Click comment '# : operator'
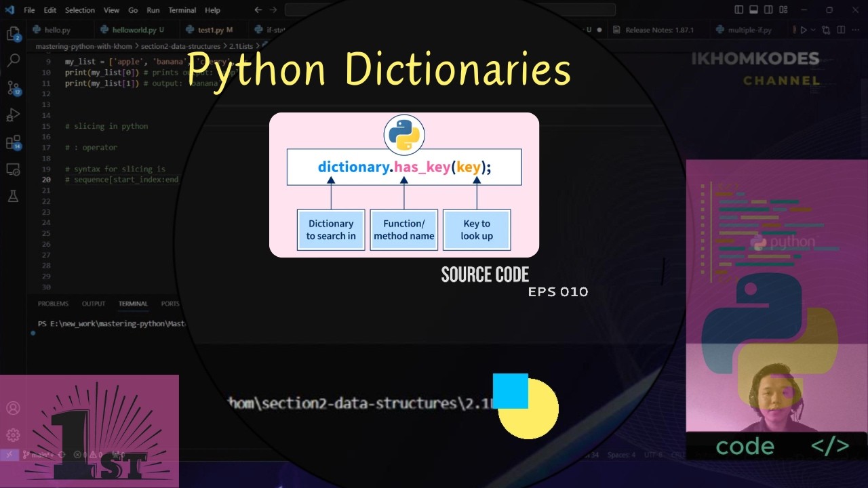 91,147
